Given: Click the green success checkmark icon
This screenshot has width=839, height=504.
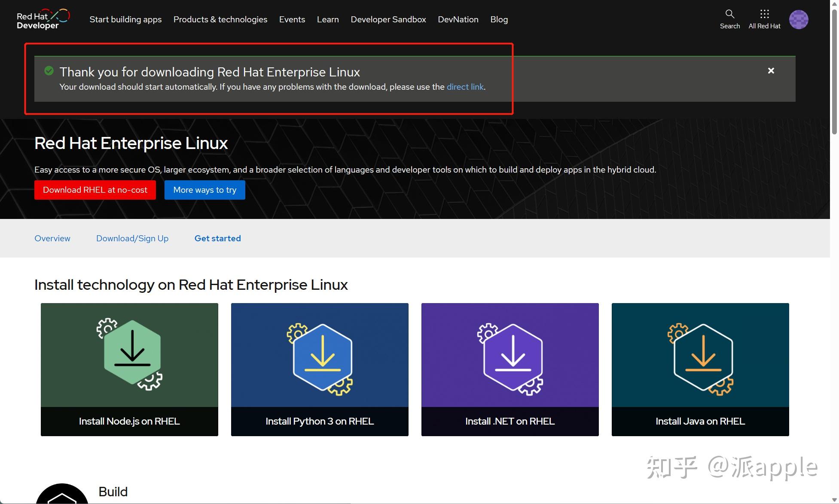Looking at the screenshot, I should 49,71.
